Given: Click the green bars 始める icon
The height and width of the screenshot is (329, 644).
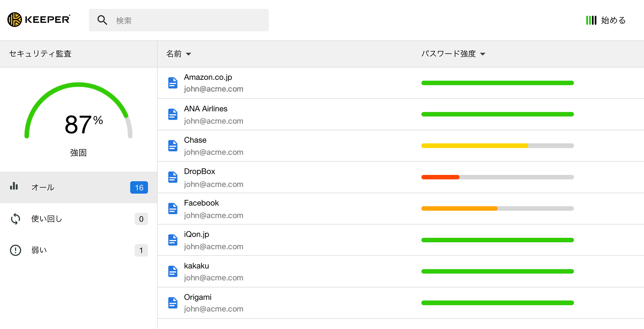Looking at the screenshot, I should tap(591, 20).
